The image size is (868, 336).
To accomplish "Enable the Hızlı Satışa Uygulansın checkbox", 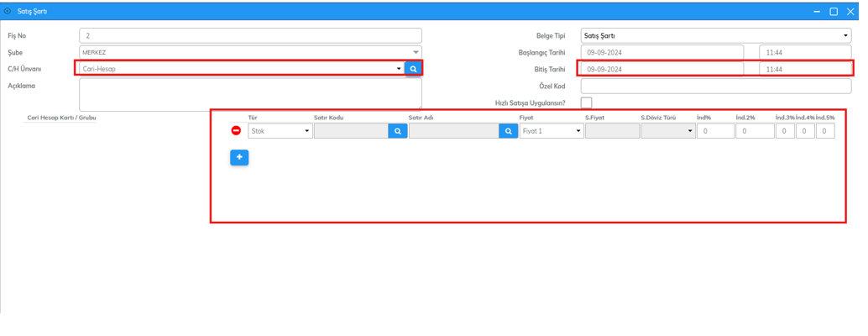I will click(586, 102).
